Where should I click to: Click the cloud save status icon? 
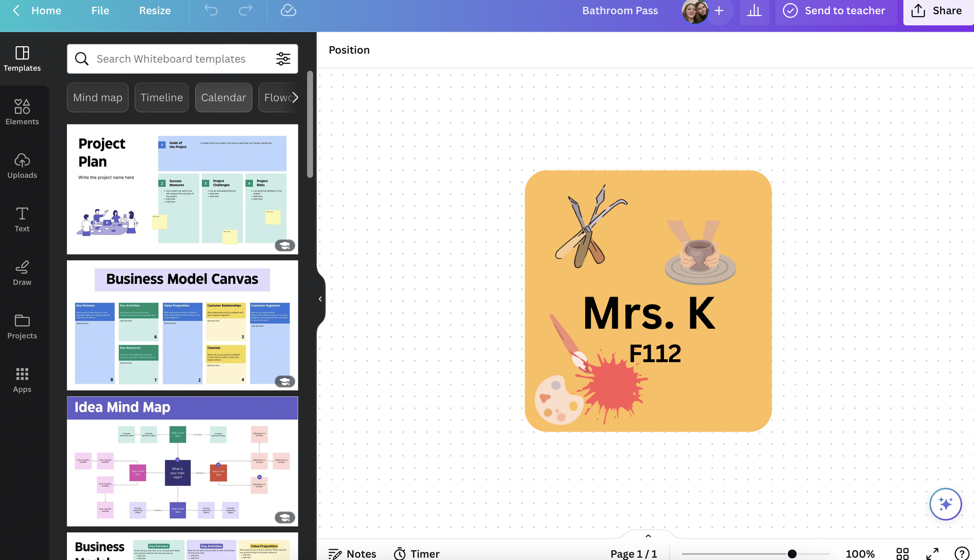(288, 10)
